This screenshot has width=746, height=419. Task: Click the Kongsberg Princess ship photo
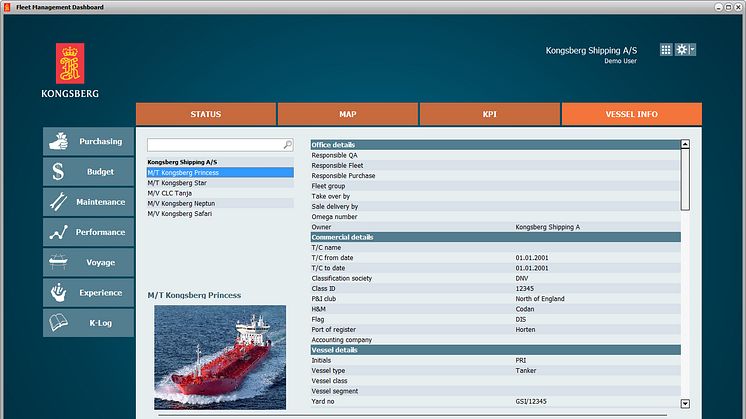pyautogui.click(x=220, y=357)
